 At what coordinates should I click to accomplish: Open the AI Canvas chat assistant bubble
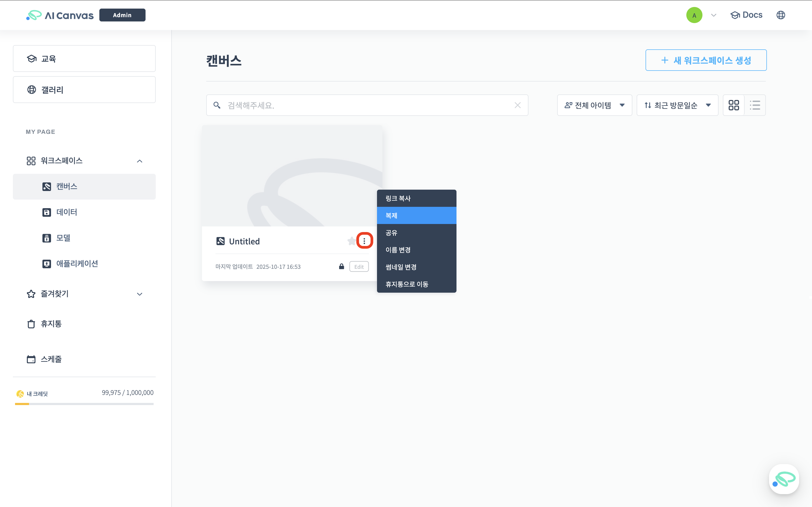[784, 479]
